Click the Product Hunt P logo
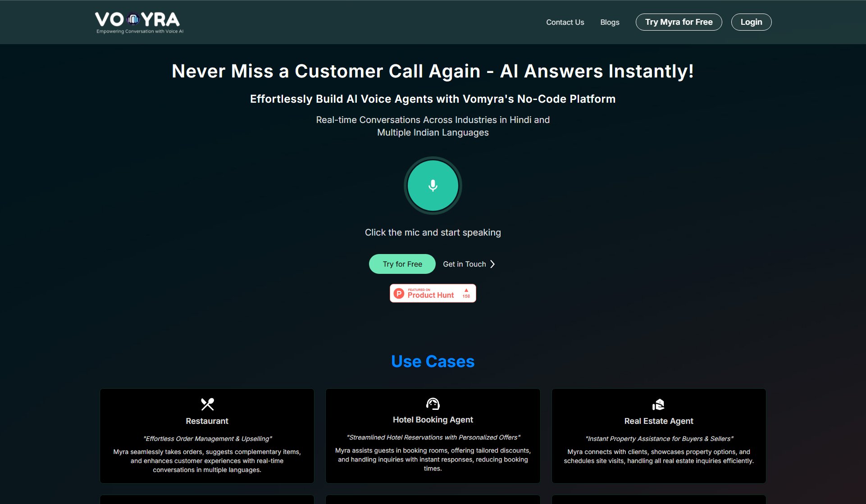Viewport: 866px width, 504px height. tap(399, 294)
